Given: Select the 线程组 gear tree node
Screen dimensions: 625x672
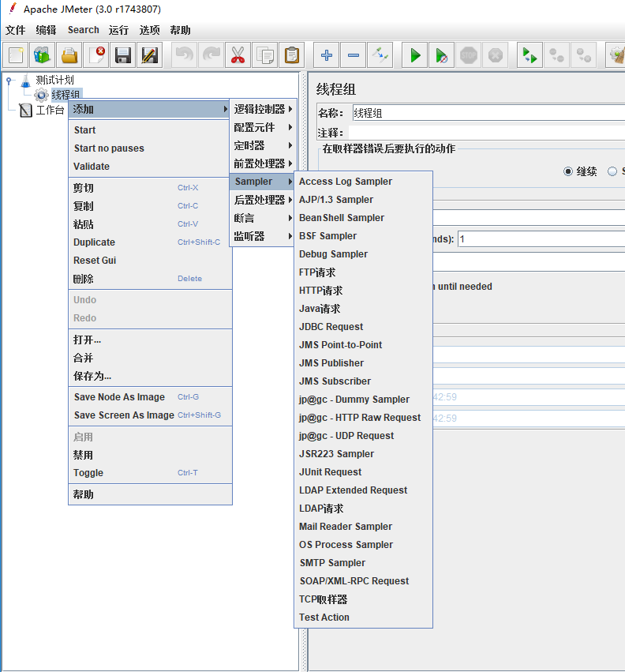Looking at the screenshot, I should click(x=65, y=95).
